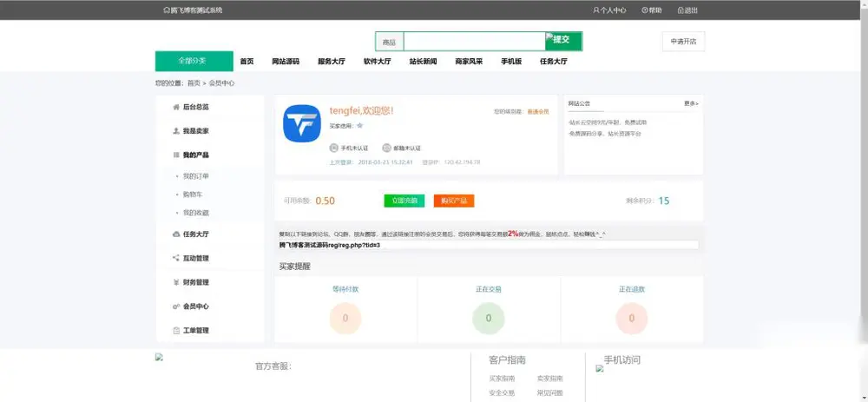Screen dimensions: 868x402
Task: Click the home icon beside 后台总览
Action: (x=176, y=107)
